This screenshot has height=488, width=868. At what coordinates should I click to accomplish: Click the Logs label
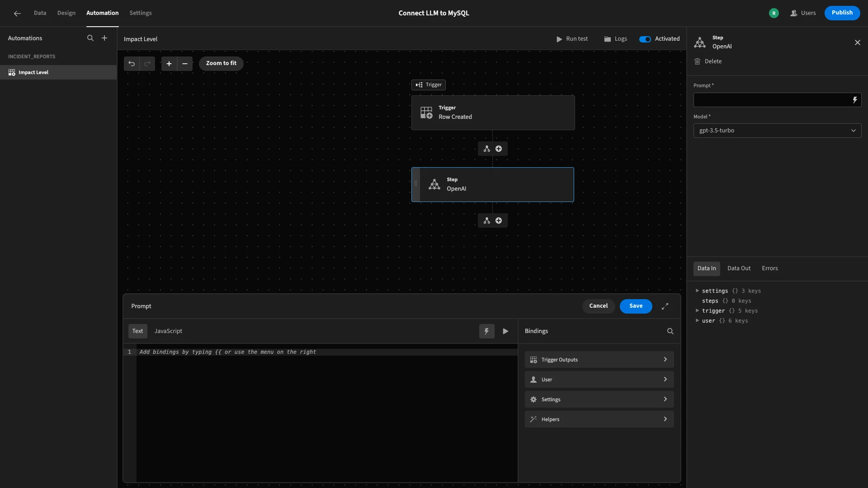coord(621,39)
